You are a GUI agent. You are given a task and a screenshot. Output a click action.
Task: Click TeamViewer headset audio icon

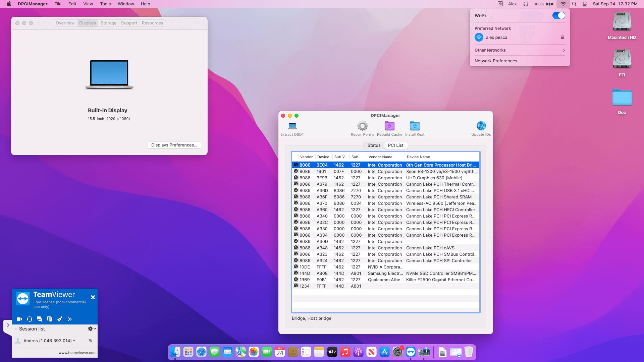tap(30, 319)
